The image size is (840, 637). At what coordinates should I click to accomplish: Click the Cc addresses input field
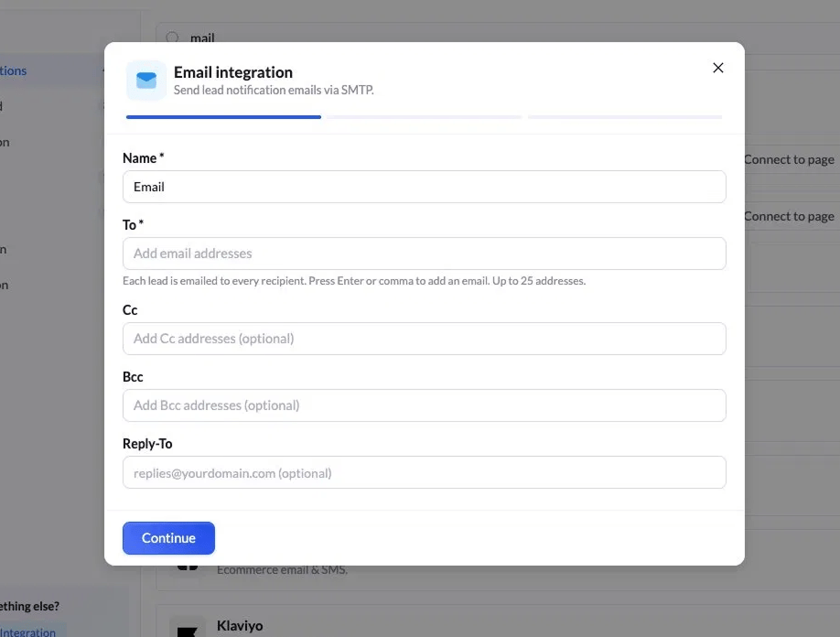click(425, 339)
